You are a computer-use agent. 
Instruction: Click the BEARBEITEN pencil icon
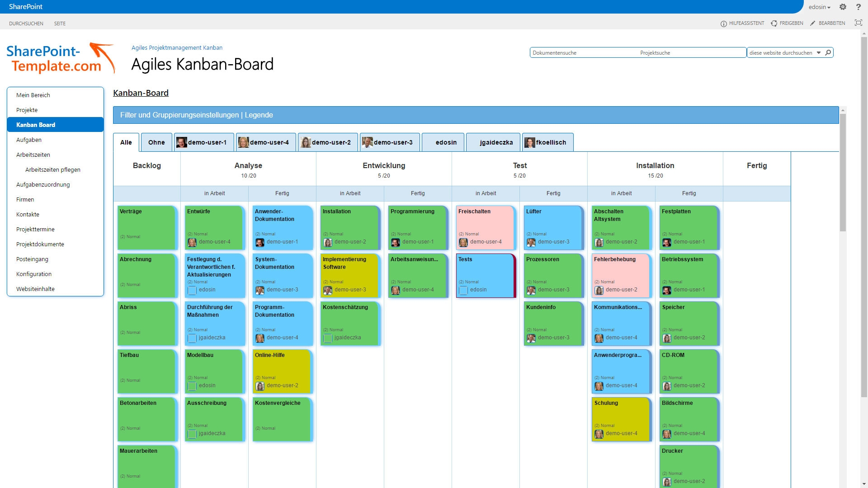click(x=812, y=23)
